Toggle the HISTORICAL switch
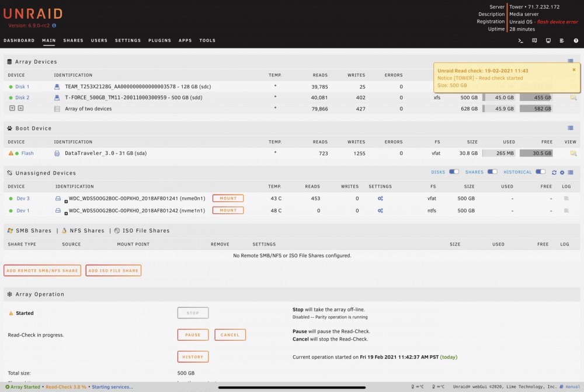This screenshot has width=584, height=392. (540, 172)
